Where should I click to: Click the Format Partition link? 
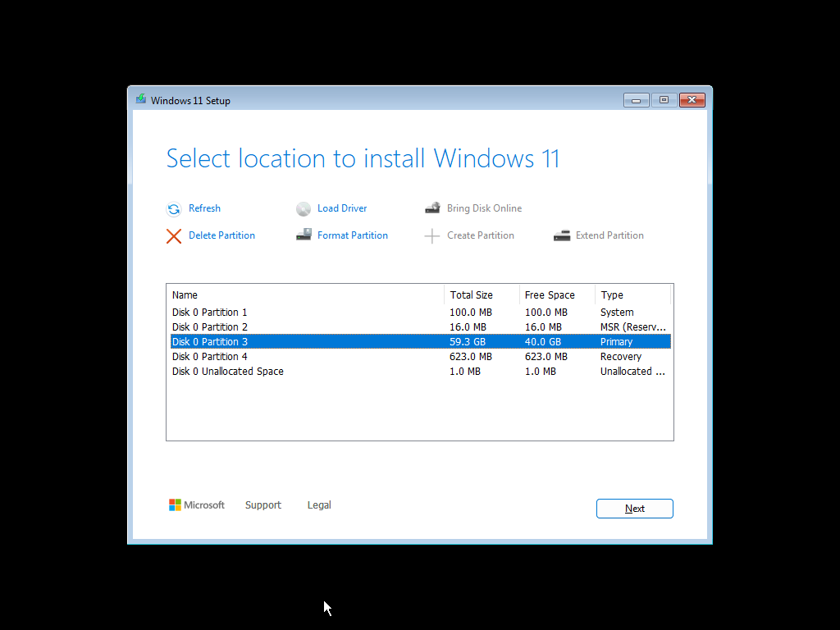click(353, 235)
